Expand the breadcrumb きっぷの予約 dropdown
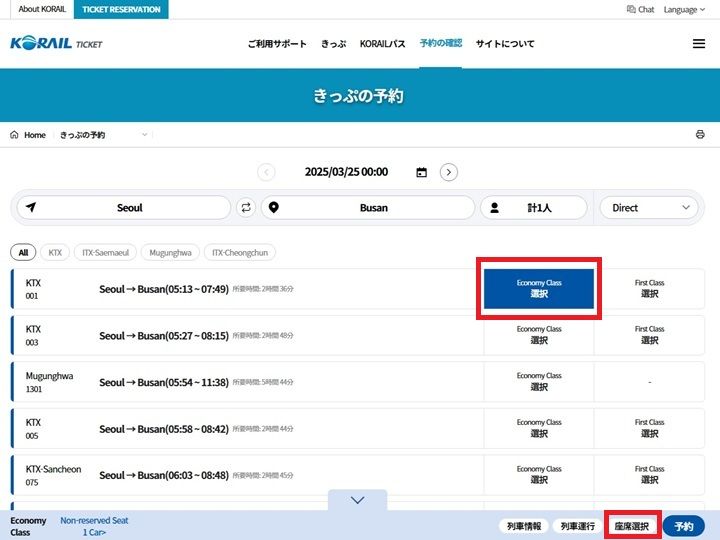 (145, 135)
